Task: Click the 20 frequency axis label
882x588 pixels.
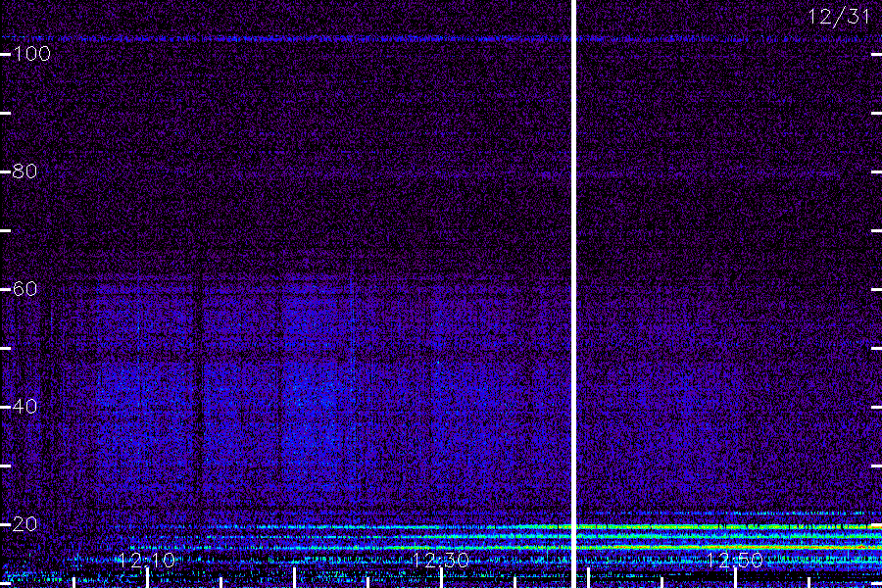Action: [x=24, y=524]
